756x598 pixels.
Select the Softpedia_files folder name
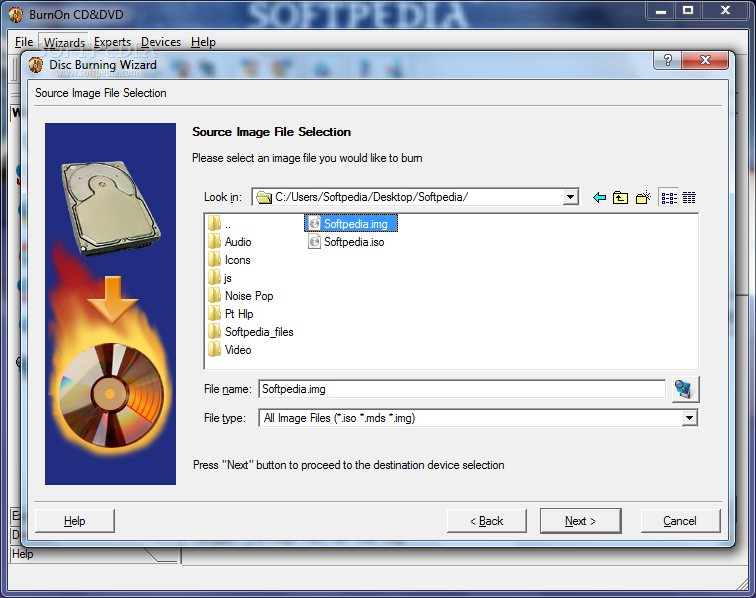tap(259, 332)
